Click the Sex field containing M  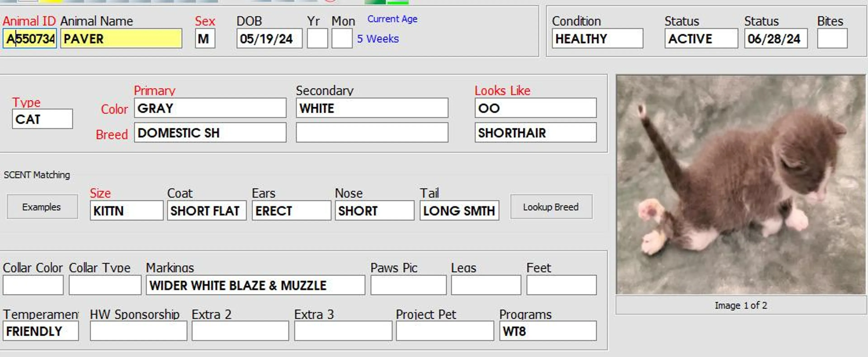point(205,39)
